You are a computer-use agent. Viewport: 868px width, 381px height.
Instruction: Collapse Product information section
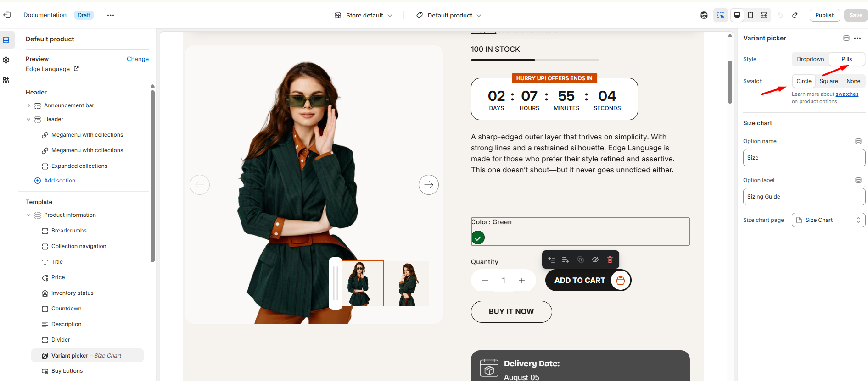pyautogui.click(x=28, y=215)
